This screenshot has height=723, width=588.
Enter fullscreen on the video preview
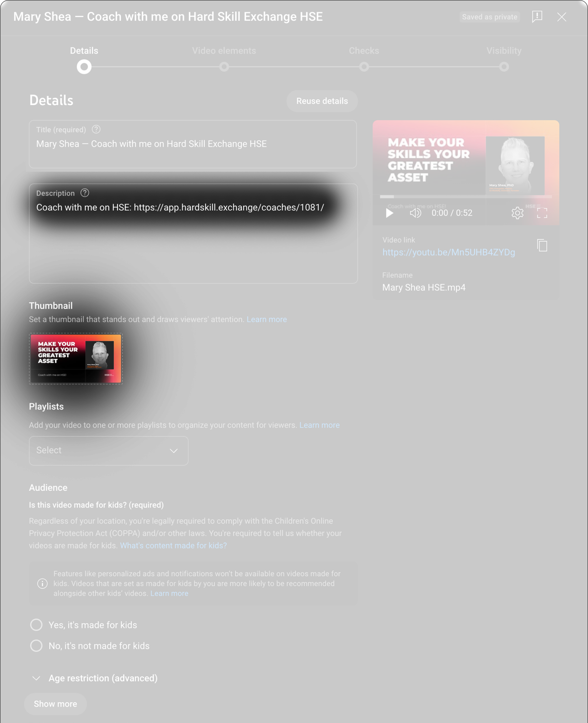click(542, 213)
